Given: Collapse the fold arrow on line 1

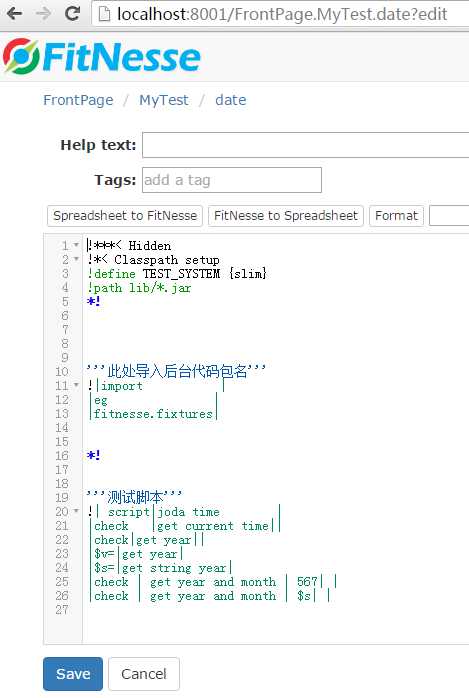Looking at the screenshot, I should click(76, 245).
